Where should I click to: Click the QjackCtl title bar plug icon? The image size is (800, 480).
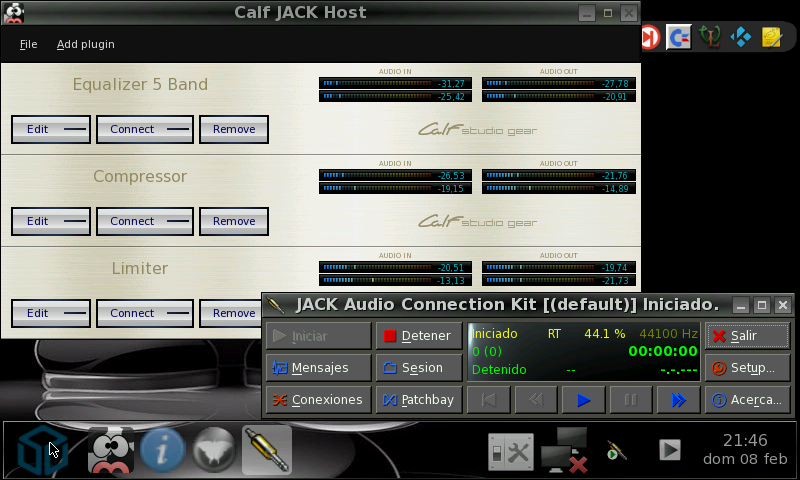click(275, 305)
